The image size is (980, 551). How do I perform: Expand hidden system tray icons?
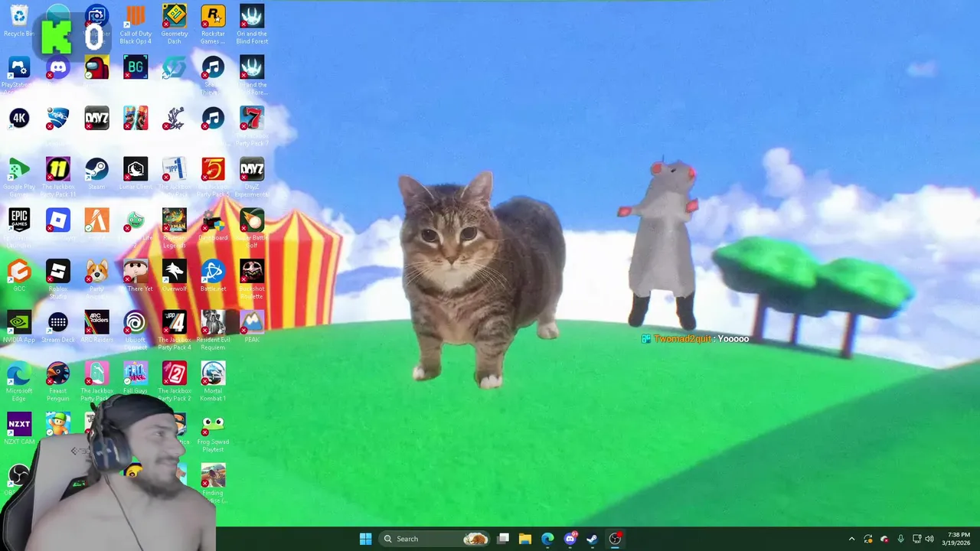[851, 539]
